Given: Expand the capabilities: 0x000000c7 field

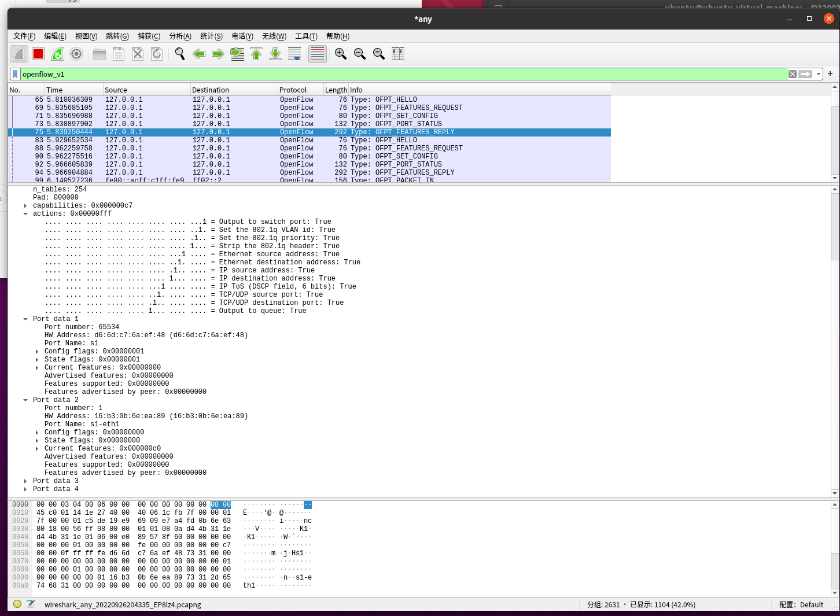Looking at the screenshot, I should pyautogui.click(x=25, y=205).
